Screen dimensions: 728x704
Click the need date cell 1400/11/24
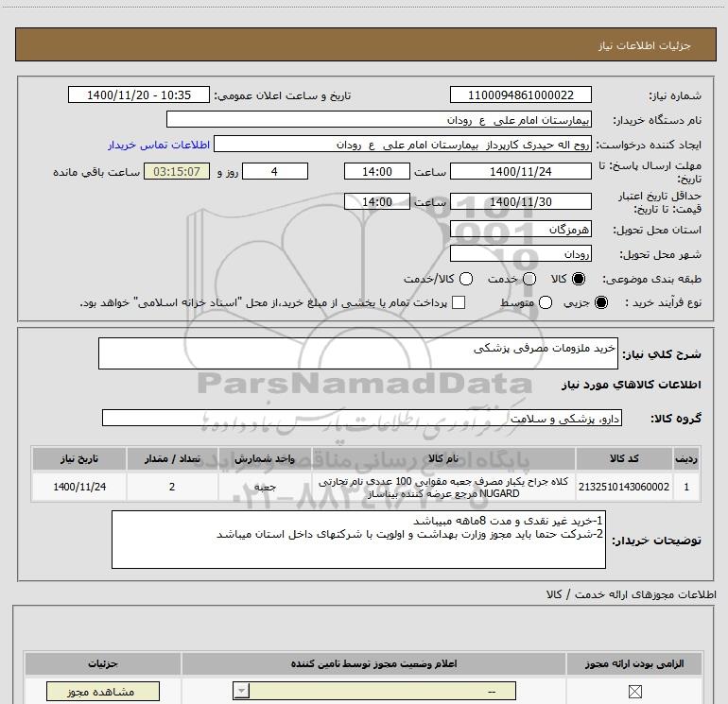[x=79, y=487]
